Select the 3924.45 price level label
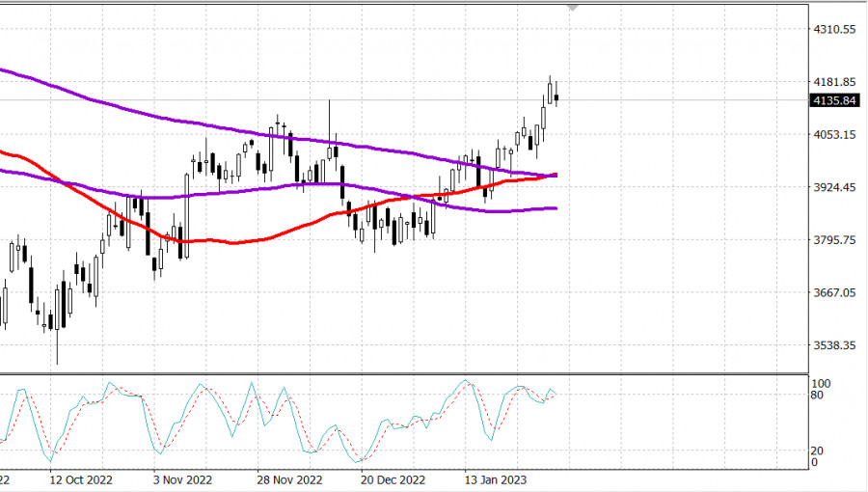Image resolution: width=868 pixels, height=492 pixels. (x=835, y=187)
